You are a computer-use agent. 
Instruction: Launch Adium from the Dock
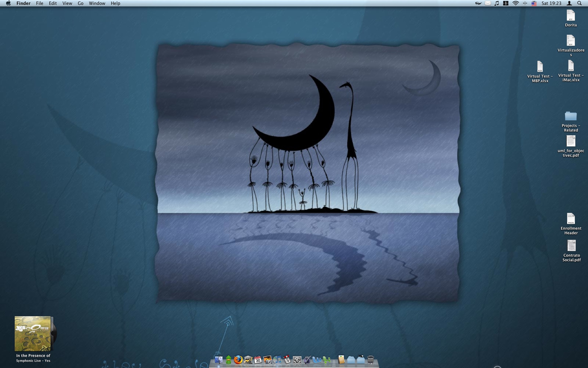(x=228, y=359)
